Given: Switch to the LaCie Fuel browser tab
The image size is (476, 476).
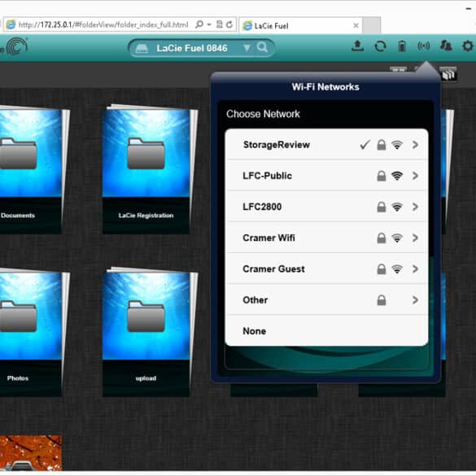Looking at the screenshot, I should coord(300,26).
